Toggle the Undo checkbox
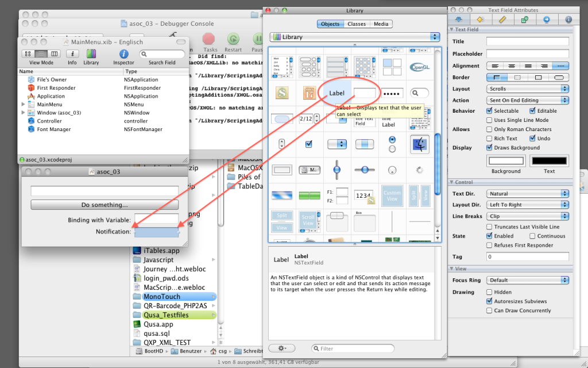 click(532, 139)
